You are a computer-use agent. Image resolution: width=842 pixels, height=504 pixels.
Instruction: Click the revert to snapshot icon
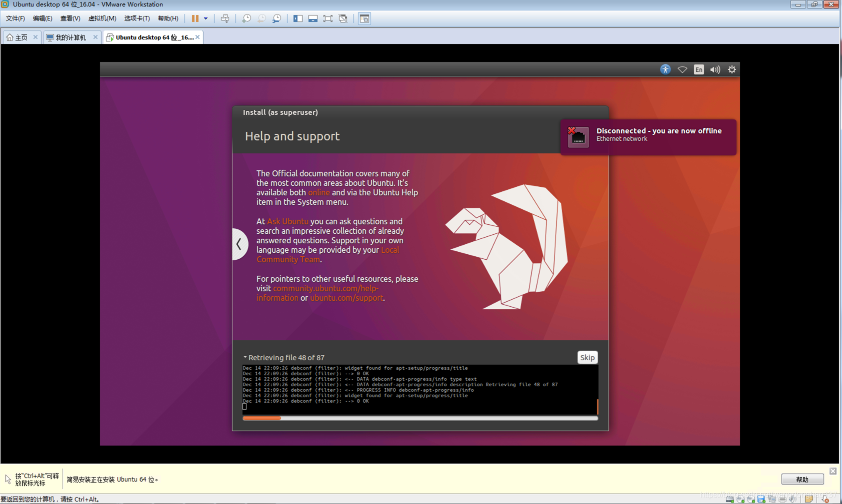[x=261, y=18]
